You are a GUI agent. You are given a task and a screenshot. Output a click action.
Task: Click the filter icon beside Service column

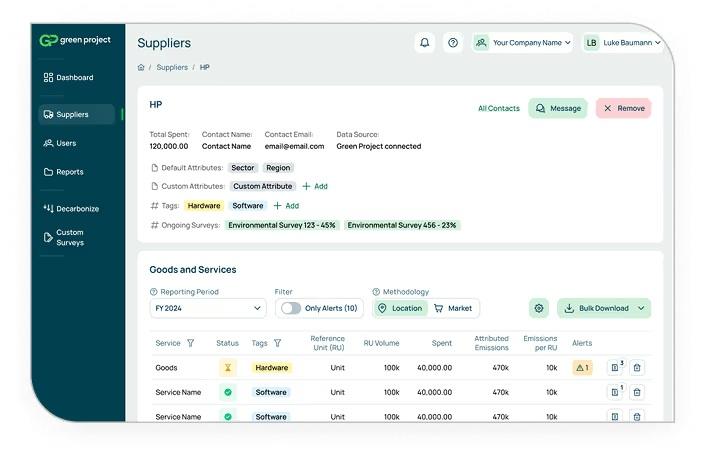click(x=190, y=343)
